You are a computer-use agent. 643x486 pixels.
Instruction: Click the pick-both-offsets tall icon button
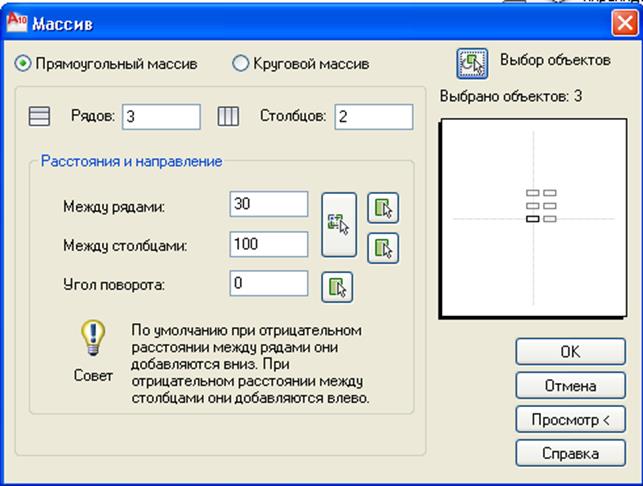click(339, 225)
